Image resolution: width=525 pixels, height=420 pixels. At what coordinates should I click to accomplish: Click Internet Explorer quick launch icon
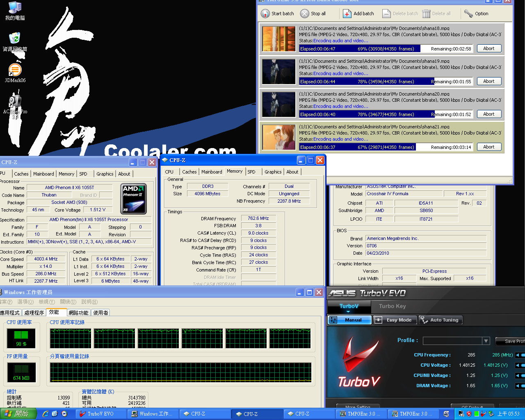point(46,414)
